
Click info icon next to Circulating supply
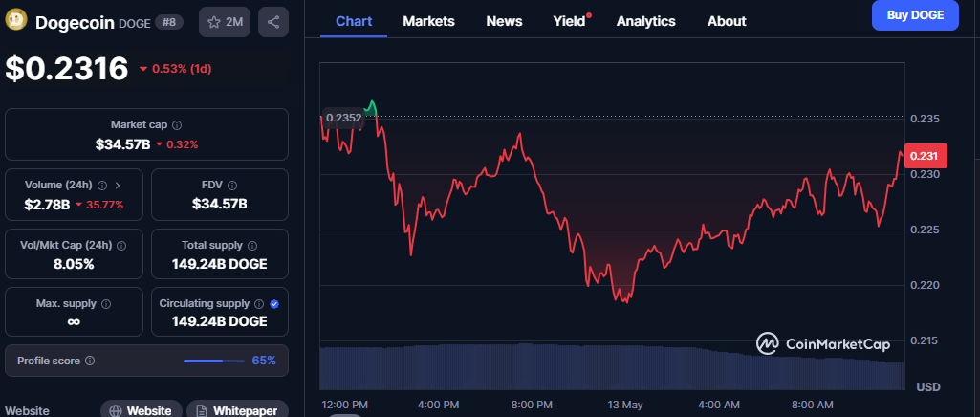tap(259, 304)
